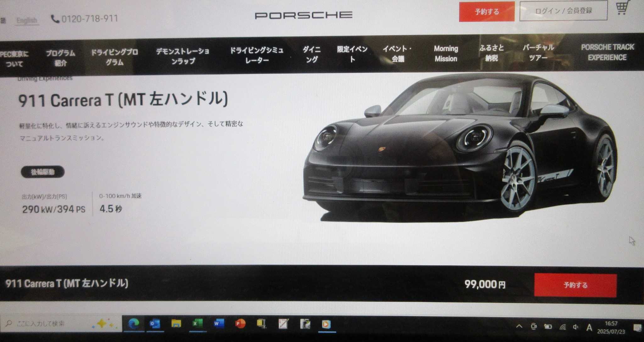644x342 pixels.
Task: Launch Excel from the taskbar
Action: (x=197, y=324)
